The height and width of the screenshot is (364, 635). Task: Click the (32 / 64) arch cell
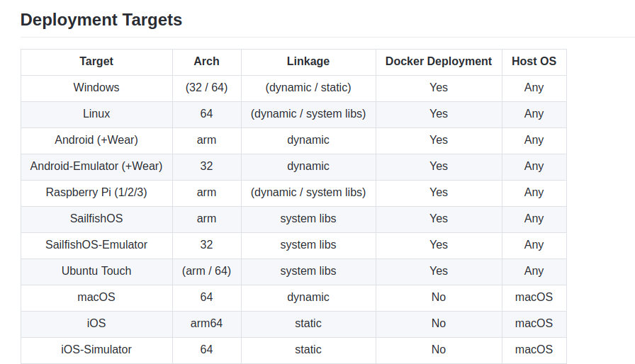tap(206, 88)
